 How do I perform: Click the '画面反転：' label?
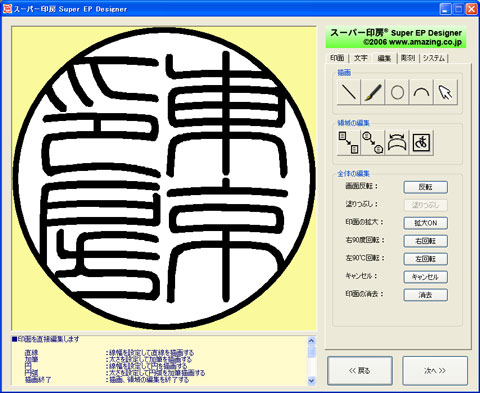pos(362,186)
